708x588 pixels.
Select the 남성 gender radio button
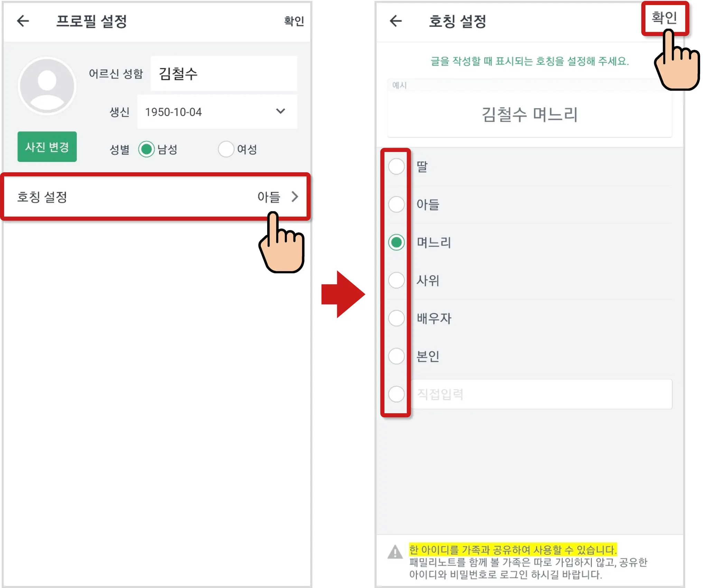[146, 149]
